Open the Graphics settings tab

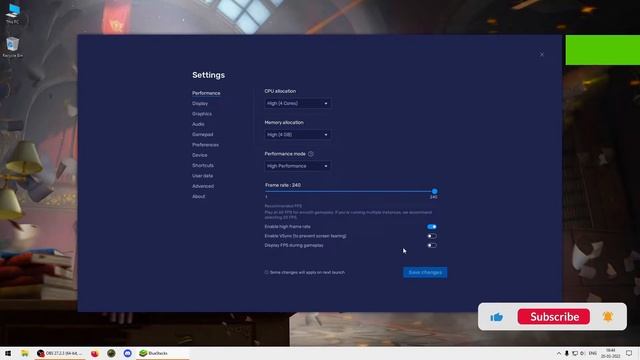[x=202, y=114]
